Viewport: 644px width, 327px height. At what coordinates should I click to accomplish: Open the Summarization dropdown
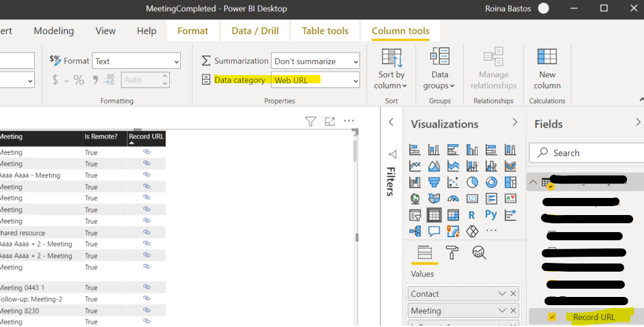pyautogui.click(x=315, y=61)
